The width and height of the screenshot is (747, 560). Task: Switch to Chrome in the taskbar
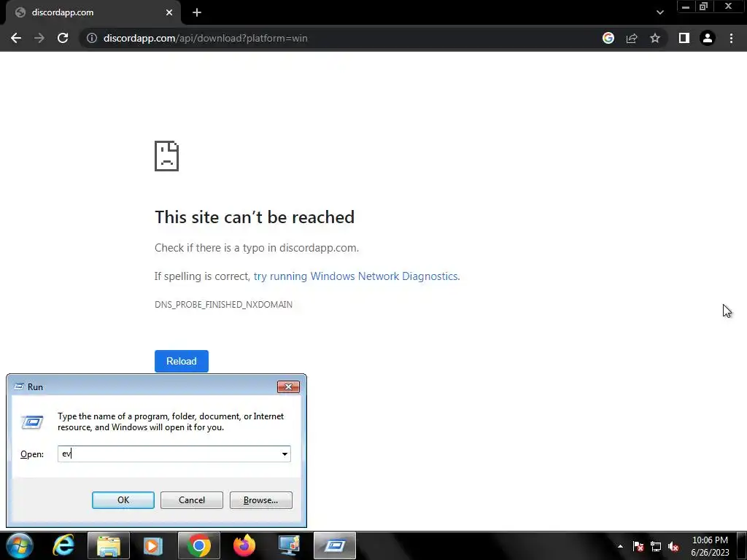[x=199, y=545]
